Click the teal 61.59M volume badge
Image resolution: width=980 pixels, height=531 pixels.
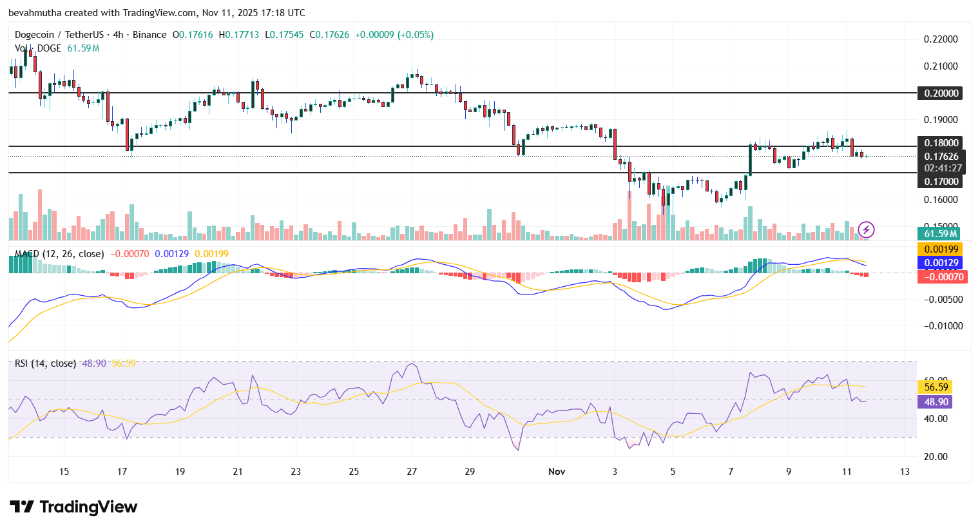(x=939, y=233)
